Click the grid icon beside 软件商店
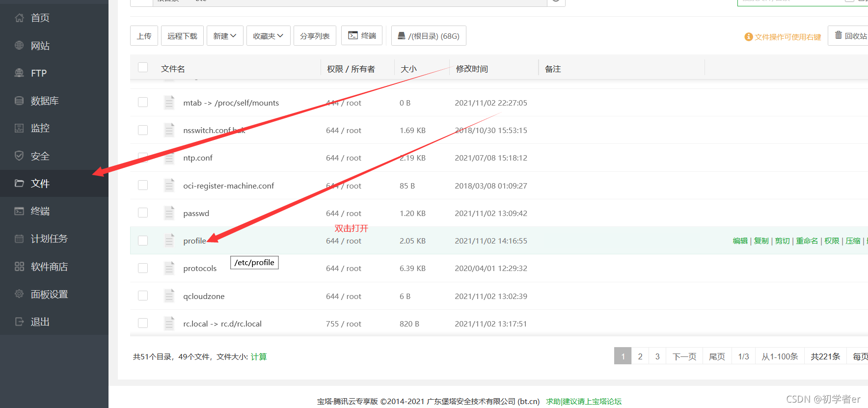 pos(19,267)
